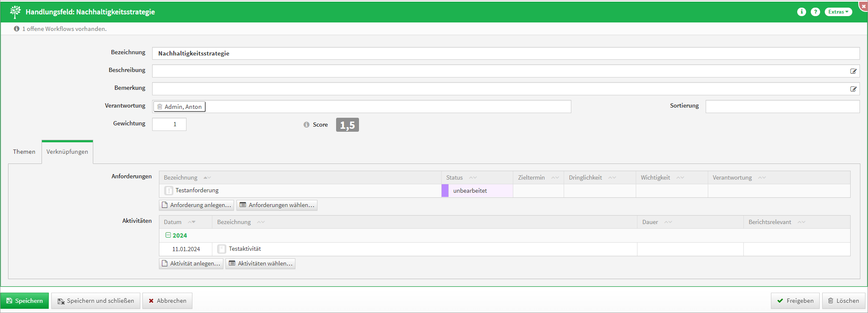Select the Verknüpfungen tab
Screen dimensions: 868x313
pyautogui.click(x=67, y=152)
